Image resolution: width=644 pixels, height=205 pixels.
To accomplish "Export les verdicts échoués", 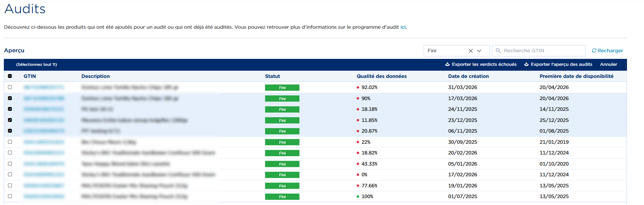I will click(481, 64).
